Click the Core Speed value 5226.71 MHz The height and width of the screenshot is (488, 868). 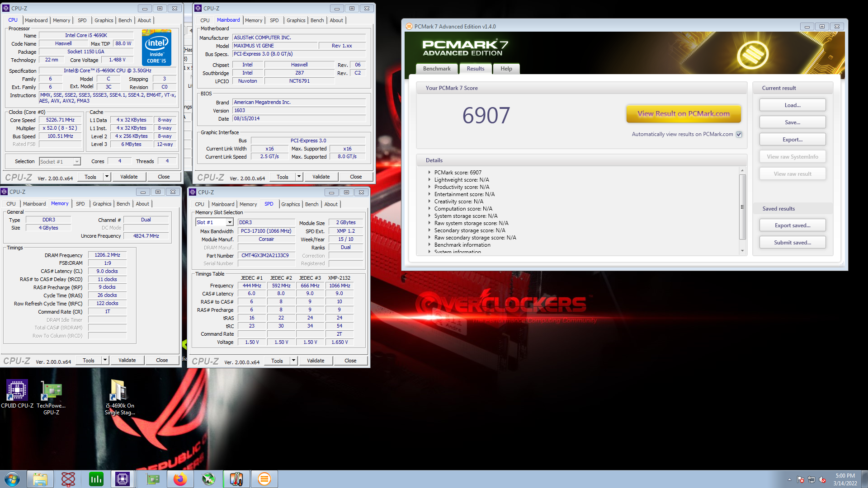coord(60,120)
